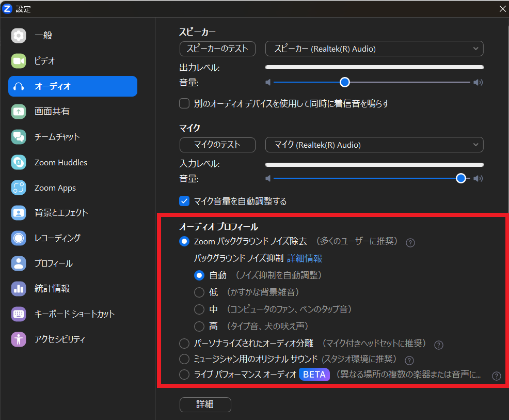509x420 pixels.
Task: Click the 背景とエフェクト icon
Action: click(x=19, y=213)
